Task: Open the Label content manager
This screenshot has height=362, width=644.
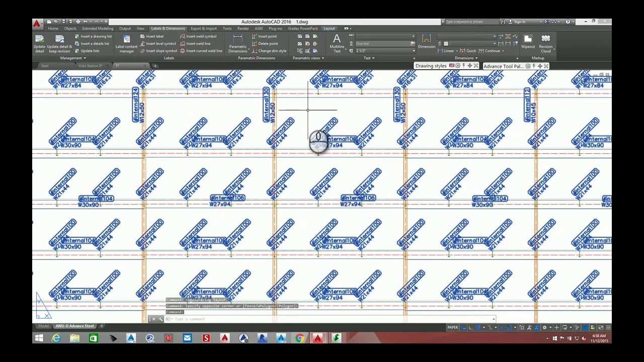Action: point(126,44)
